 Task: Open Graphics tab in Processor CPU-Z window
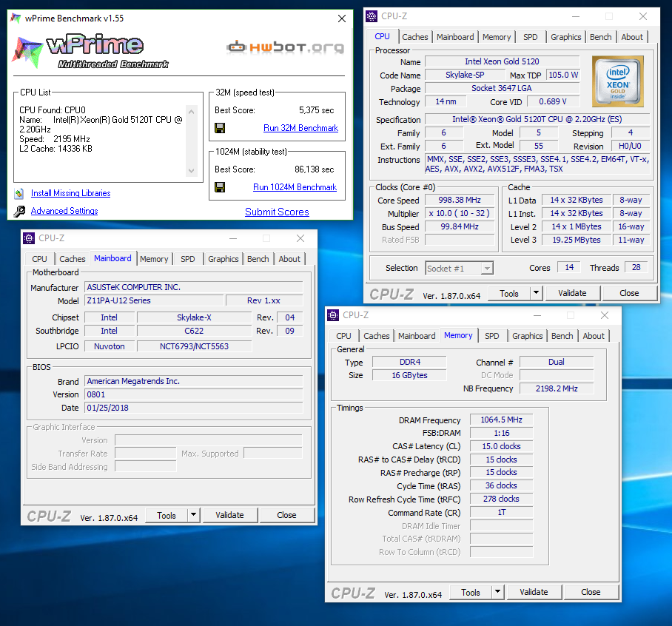coord(565,37)
